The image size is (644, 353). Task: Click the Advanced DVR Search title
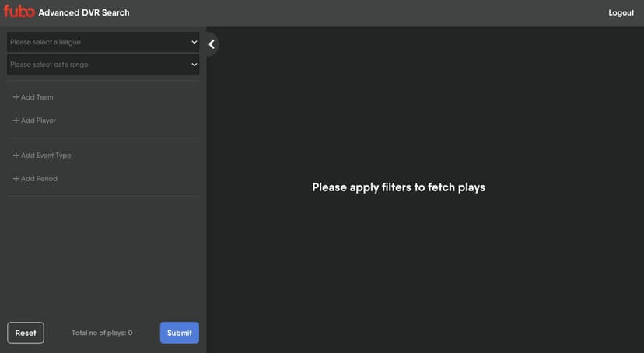pos(84,12)
